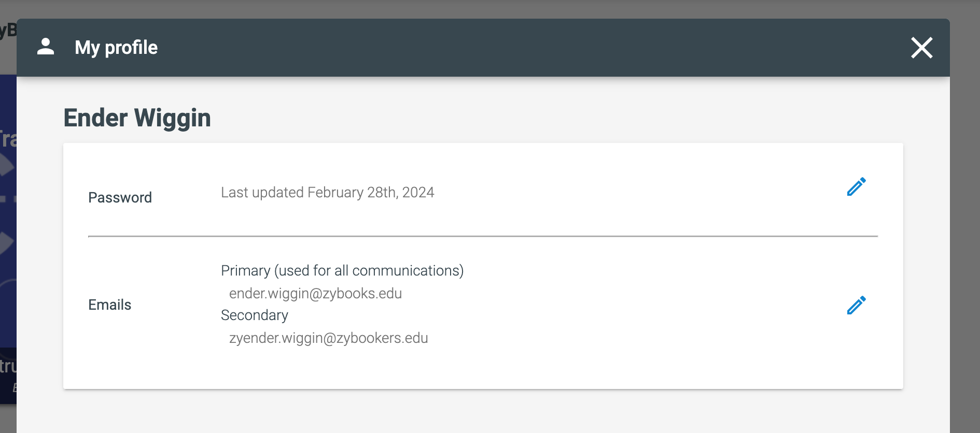
Task: Edit emails using the pencil icon
Action: point(856,305)
